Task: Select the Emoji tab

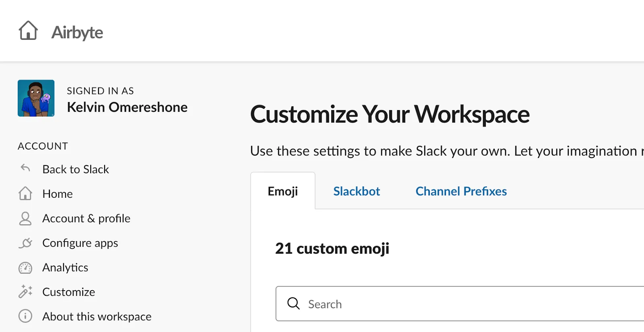Action: pyautogui.click(x=283, y=191)
